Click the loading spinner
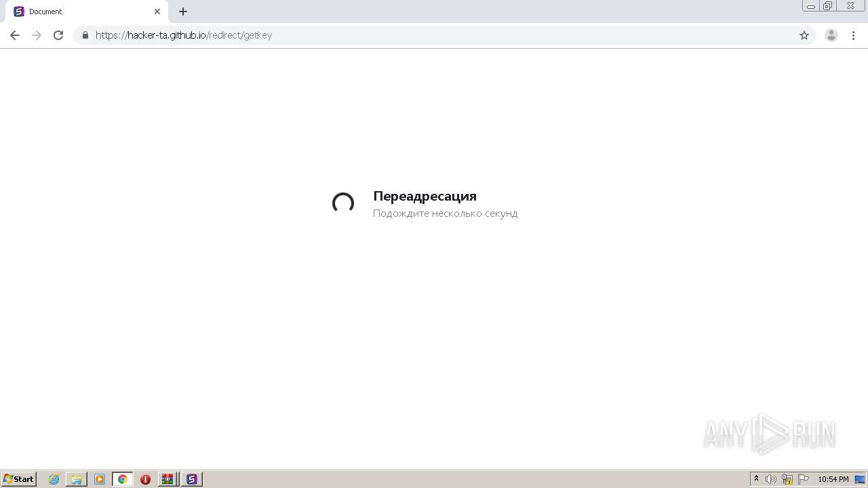This screenshot has height=488, width=868. point(343,203)
